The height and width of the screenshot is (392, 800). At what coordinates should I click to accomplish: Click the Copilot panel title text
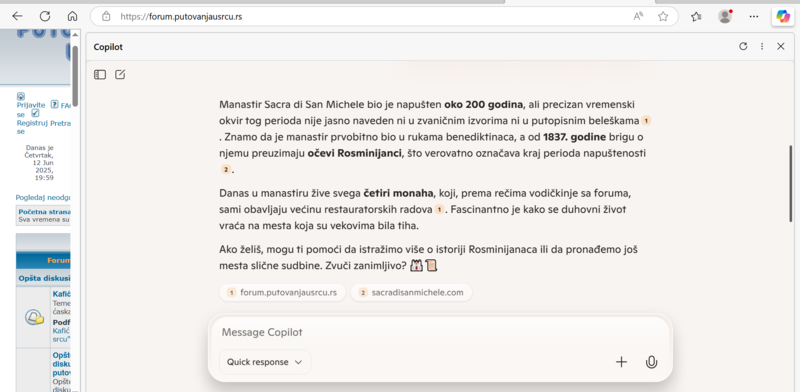pyautogui.click(x=108, y=47)
